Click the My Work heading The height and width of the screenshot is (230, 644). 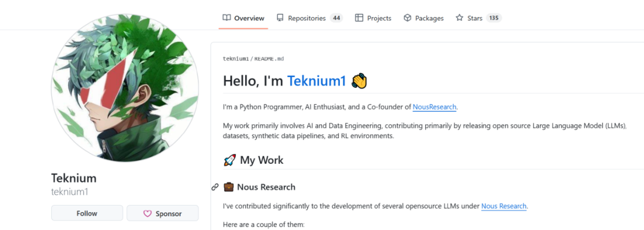point(262,160)
